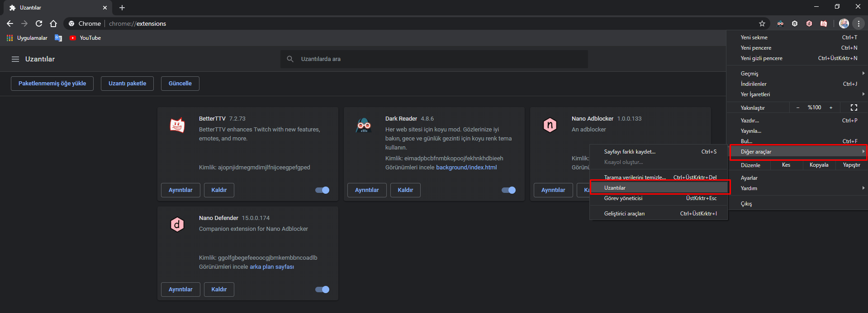Choose Yeni gizli pencere menu item
The width and height of the screenshot is (868, 313).
762,58
